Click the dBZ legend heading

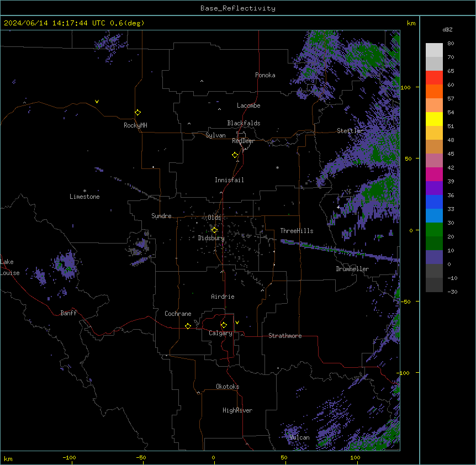coord(447,29)
